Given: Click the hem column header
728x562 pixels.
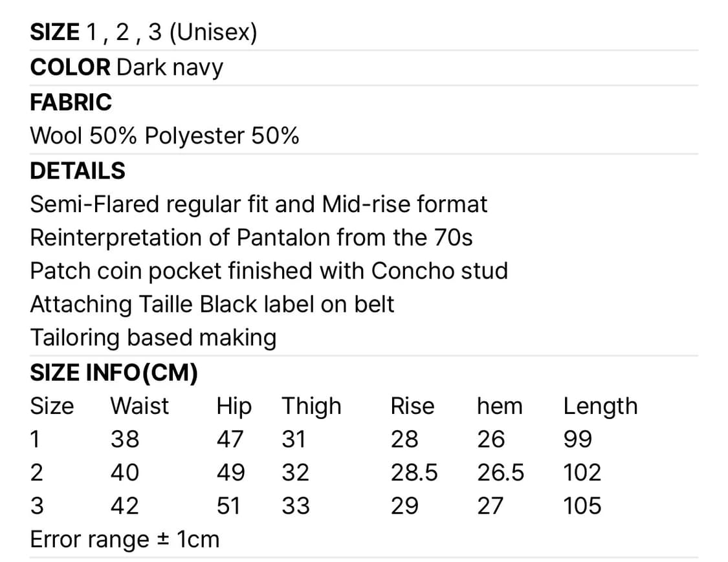Looking at the screenshot, I should [x=499, y=406].
